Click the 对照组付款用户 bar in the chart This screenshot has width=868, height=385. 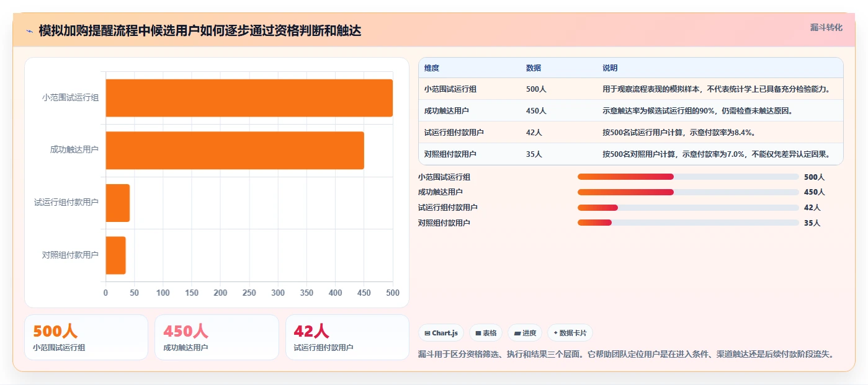pyautogui.click(x=115, y=255)
